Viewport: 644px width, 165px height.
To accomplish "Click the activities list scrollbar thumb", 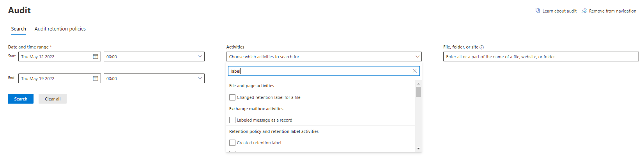I will tap(418, 92).
